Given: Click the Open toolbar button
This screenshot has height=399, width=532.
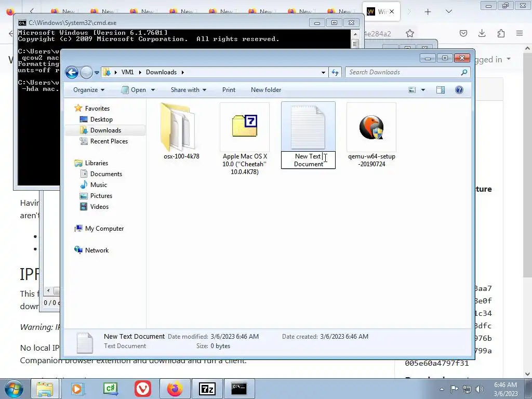Looking at the screenshot, I should pos(134,90).
